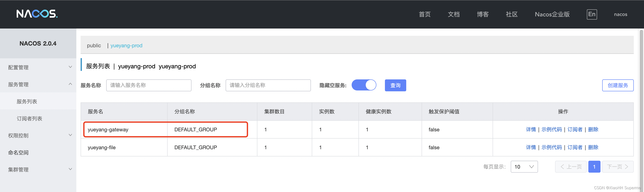
Task: Click 删除 for yueyang-file
Action: click(593, 147)
